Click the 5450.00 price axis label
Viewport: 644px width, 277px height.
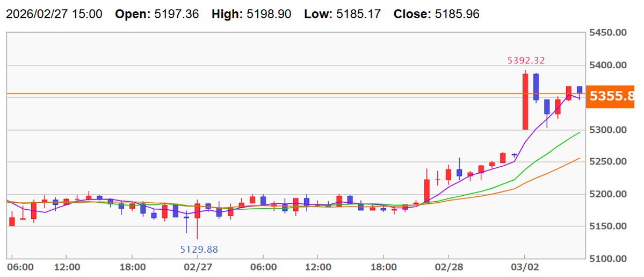tap(608, 33)
